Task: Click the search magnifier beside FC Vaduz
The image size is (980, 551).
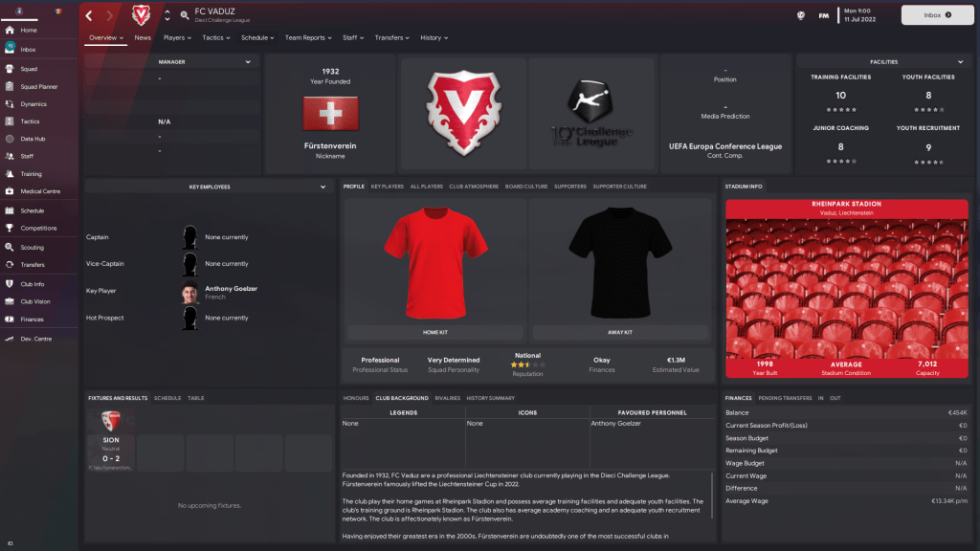Action: click(x=185, y=15)
